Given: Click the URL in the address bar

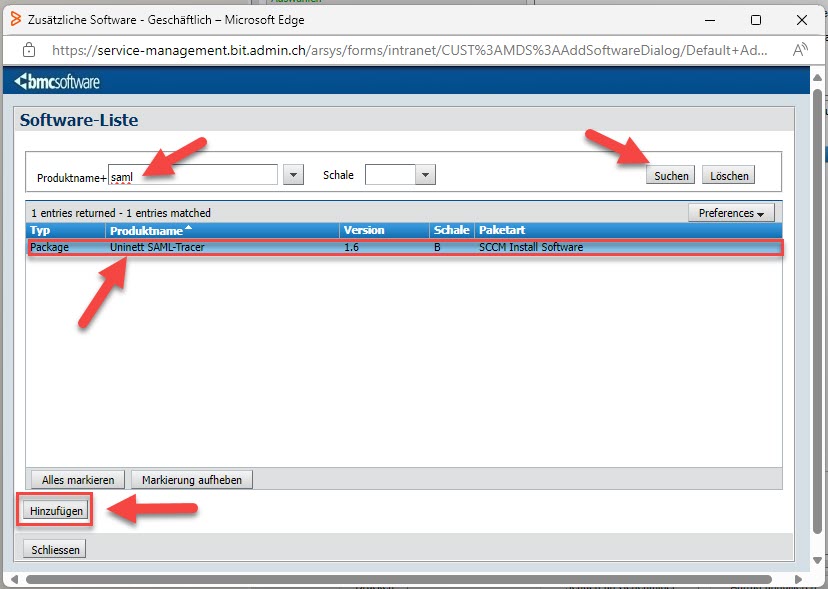Looking at the screenshot, I should click(x=409, y=50).
